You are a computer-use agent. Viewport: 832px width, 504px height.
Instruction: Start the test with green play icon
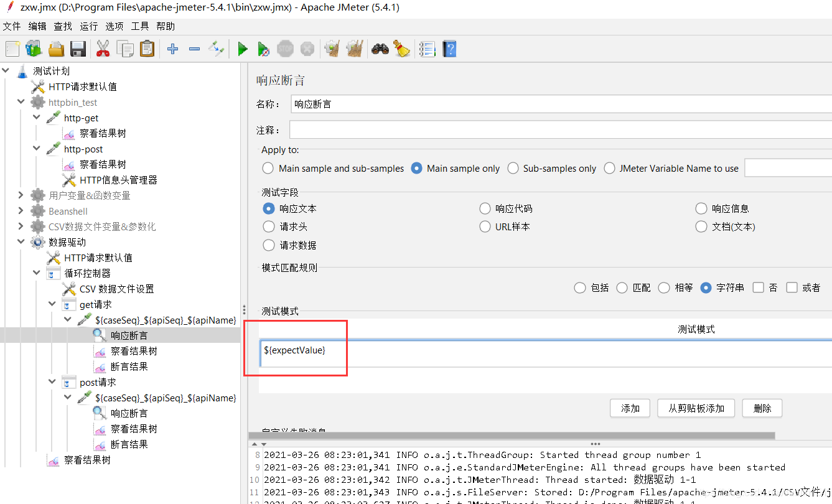[x=243, y=49]
